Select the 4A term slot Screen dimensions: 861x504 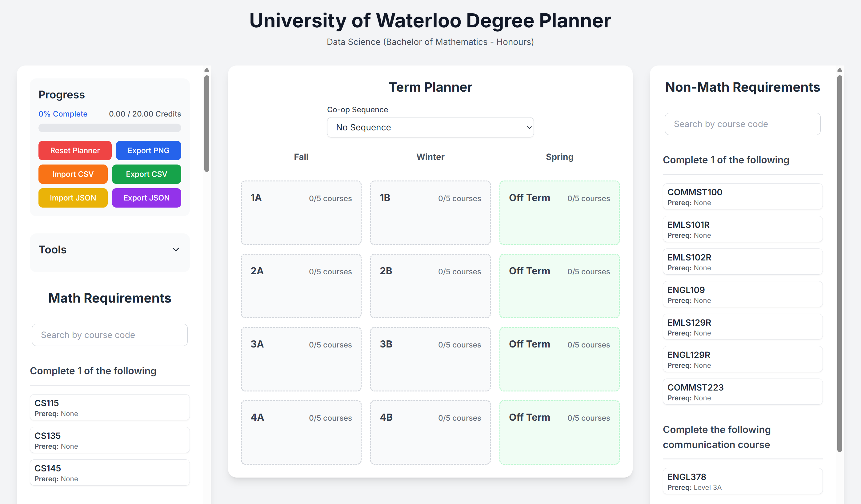(x=301, y=432)
